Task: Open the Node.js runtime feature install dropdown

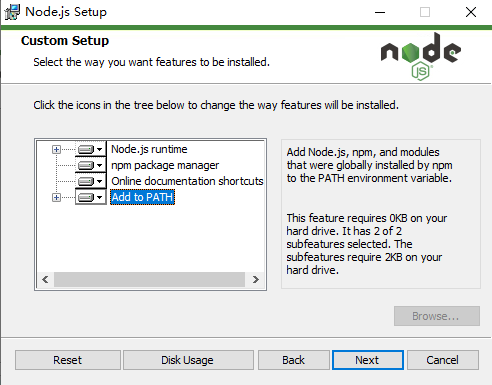Action: click(x=91, y=149)
